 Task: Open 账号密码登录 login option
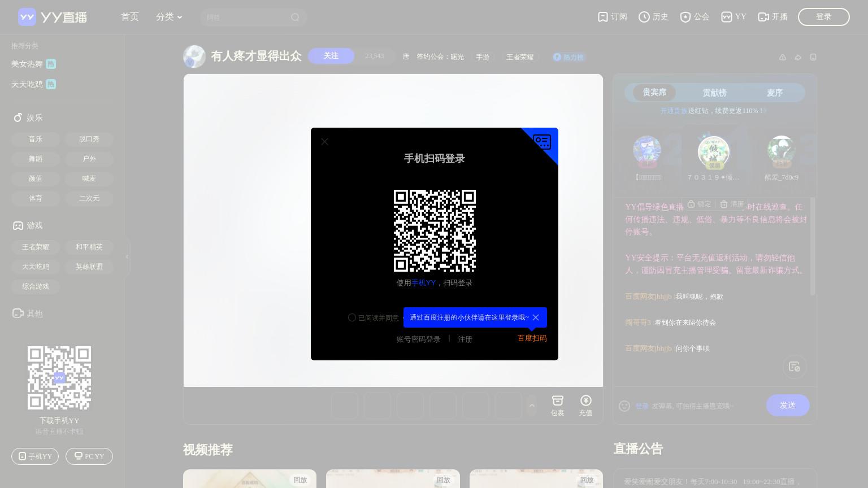coord(418,339)
